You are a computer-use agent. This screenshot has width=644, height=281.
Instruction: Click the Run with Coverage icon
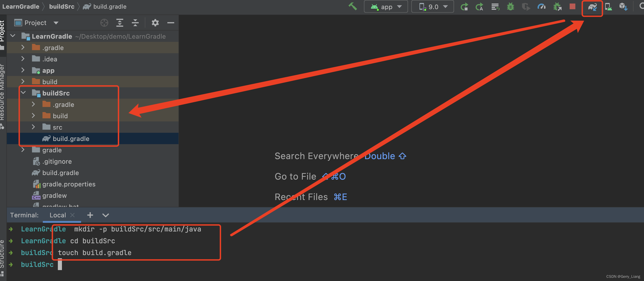[526, 7]
